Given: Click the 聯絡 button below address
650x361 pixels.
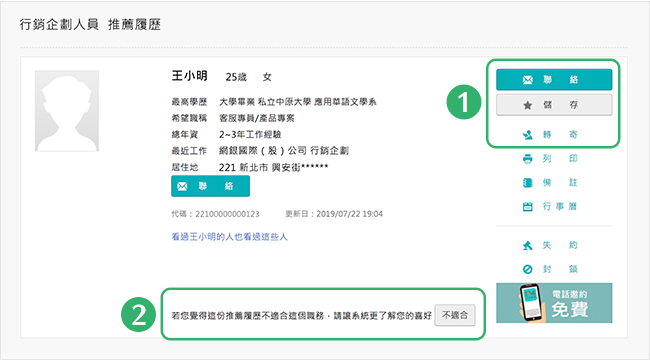Looking at the screenshot, I should point(210,186).
